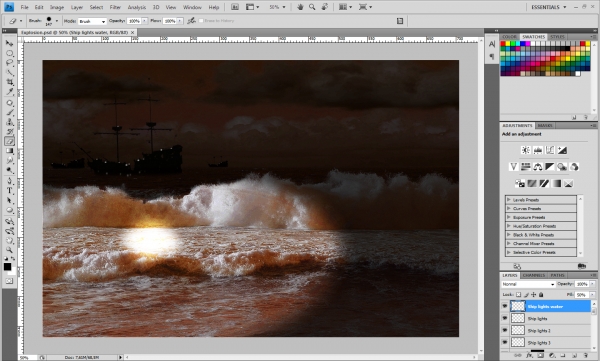
Task: Click the foreground color swatch
Action: coord(7,266)
